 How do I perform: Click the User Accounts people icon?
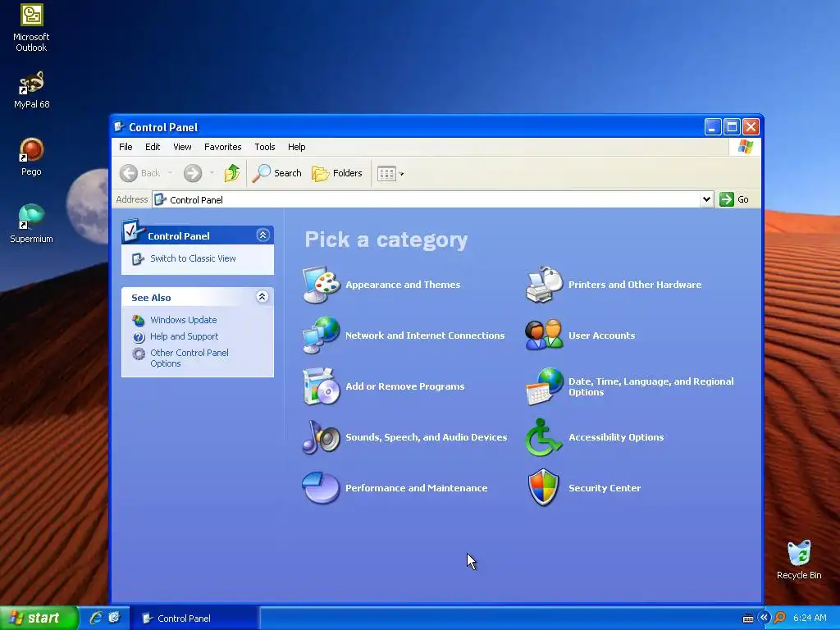[x=544, y=336]
